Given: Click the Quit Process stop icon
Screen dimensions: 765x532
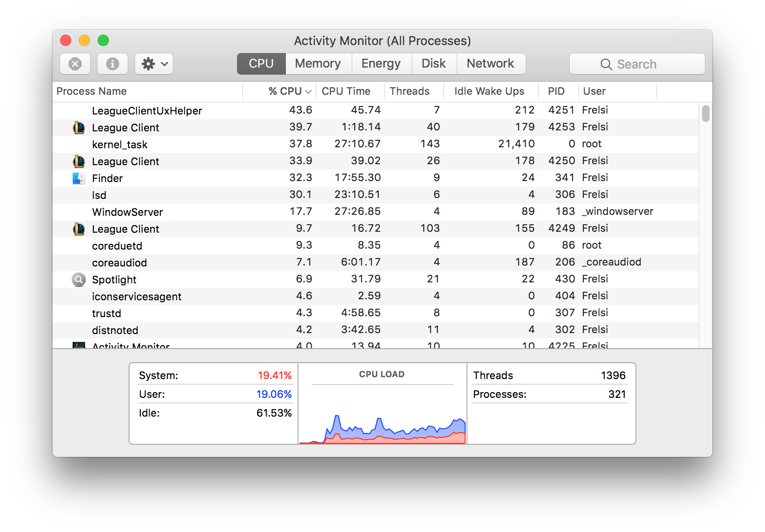Looking at the screenshot, I should coord(75,64).
